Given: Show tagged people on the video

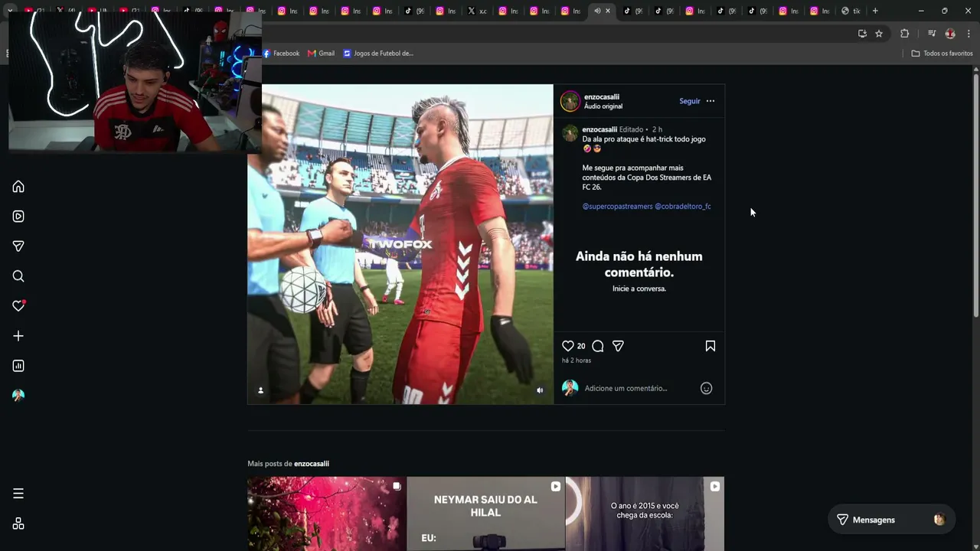Looking at the screenshot, I should (x=260, y=390).
